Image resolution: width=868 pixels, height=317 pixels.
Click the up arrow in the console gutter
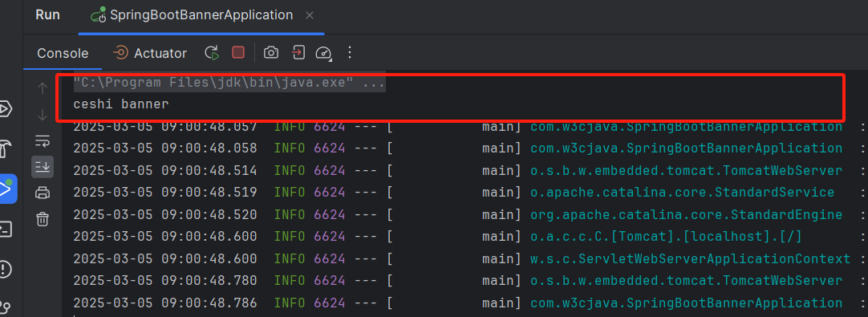(x=43, y=88)
